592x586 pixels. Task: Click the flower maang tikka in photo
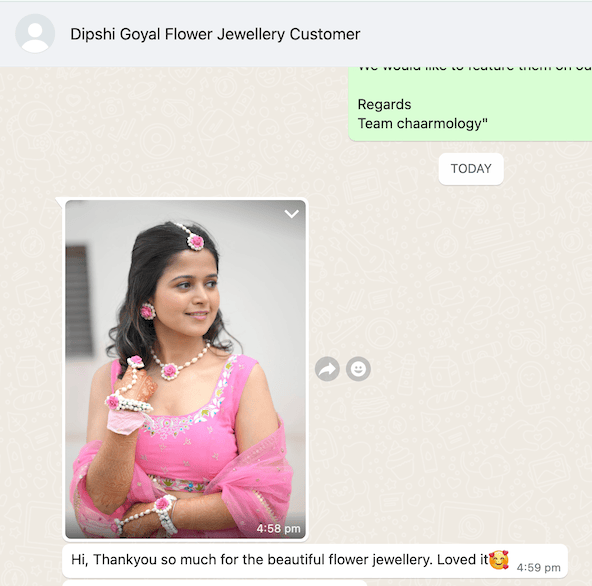[195, 242]
